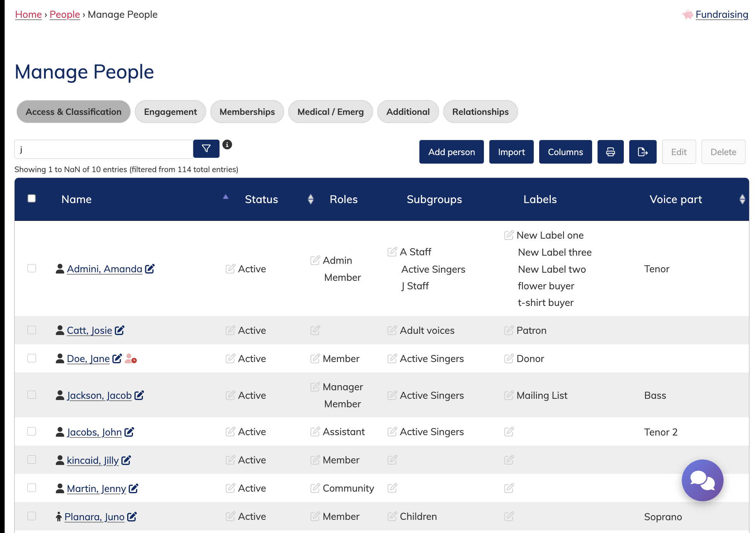Click into the search field containing 'j'
Viewport: 756px width, 533px height.
coord(104,149)
